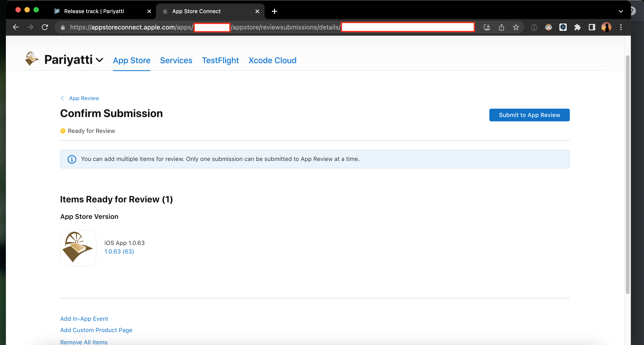Click the Ready for Review status indicator
The height and width of the screenshot is (345, 644).
(88, 131)
